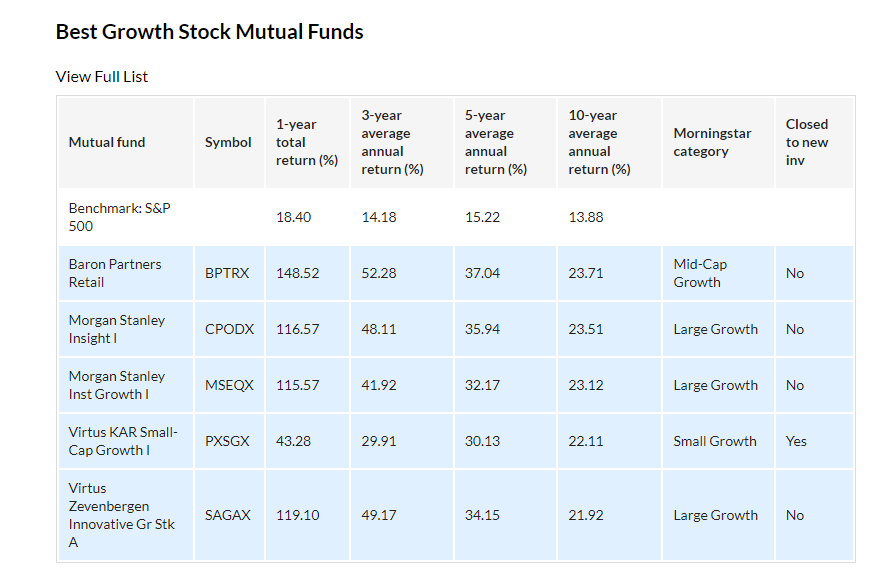Screen dimensions: 869x583
Task: Select the Morgan Stanley Insight I fund
Action: [117, 329]
